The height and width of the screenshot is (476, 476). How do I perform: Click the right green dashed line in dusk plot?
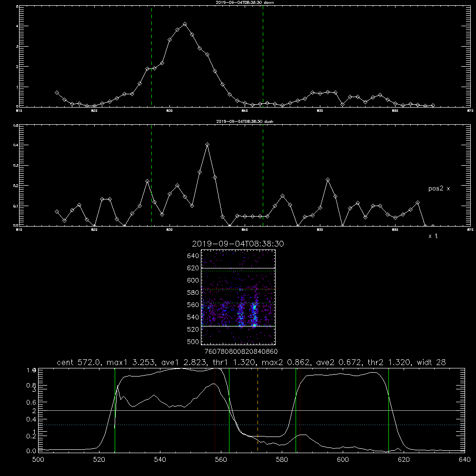pos(263,175)
